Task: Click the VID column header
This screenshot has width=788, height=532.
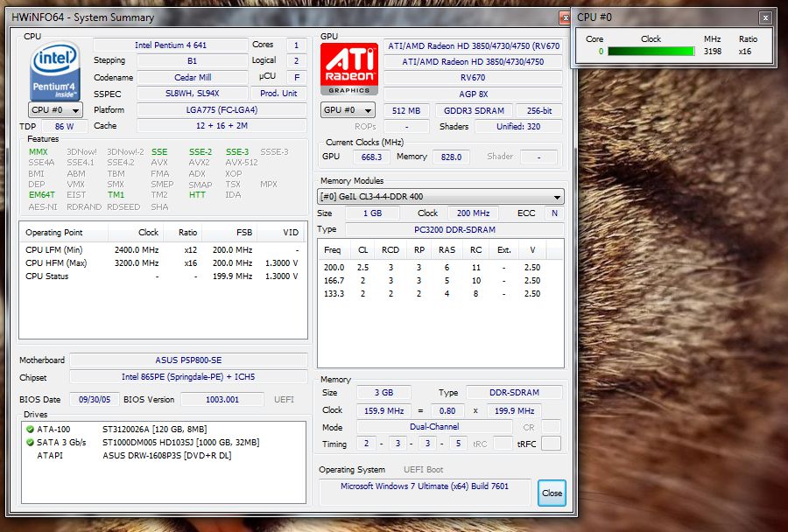Action: point(281,233)
